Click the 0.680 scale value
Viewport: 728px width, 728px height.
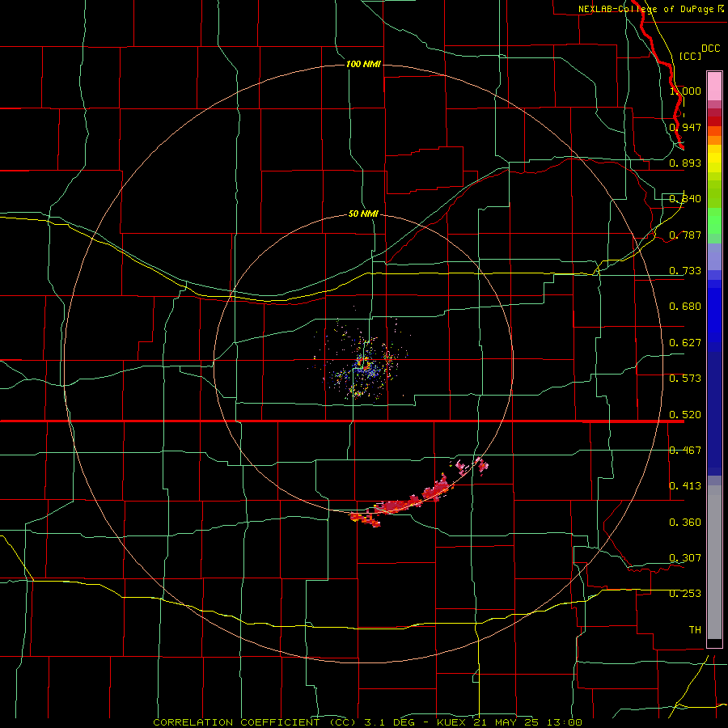[685, 307]
